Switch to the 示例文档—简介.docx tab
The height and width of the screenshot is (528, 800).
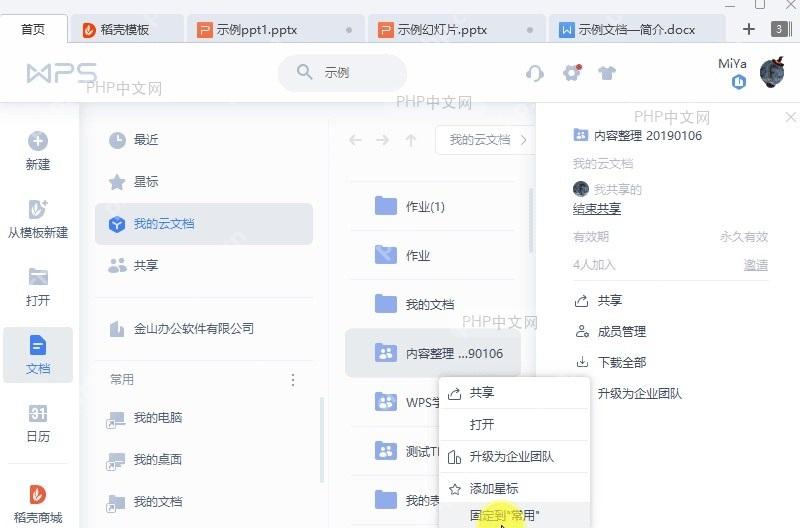coord(637,29)
